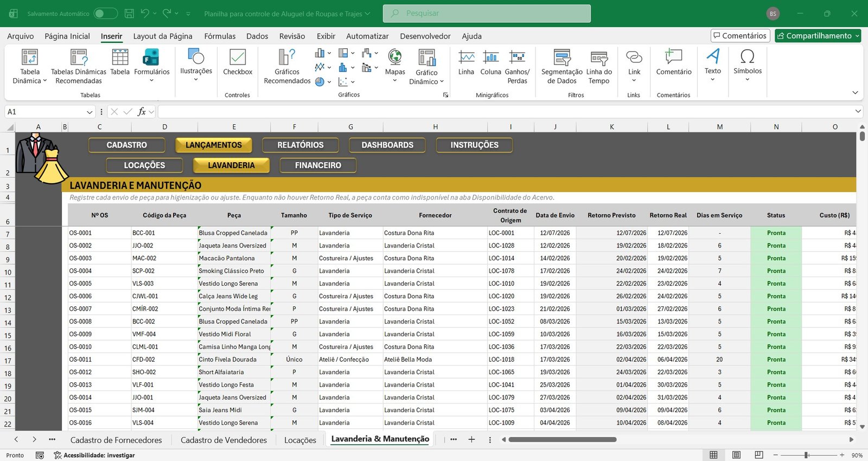Open the Dados ribbon tab
This screenshot has width=868, height=461.
pos(257,36)
